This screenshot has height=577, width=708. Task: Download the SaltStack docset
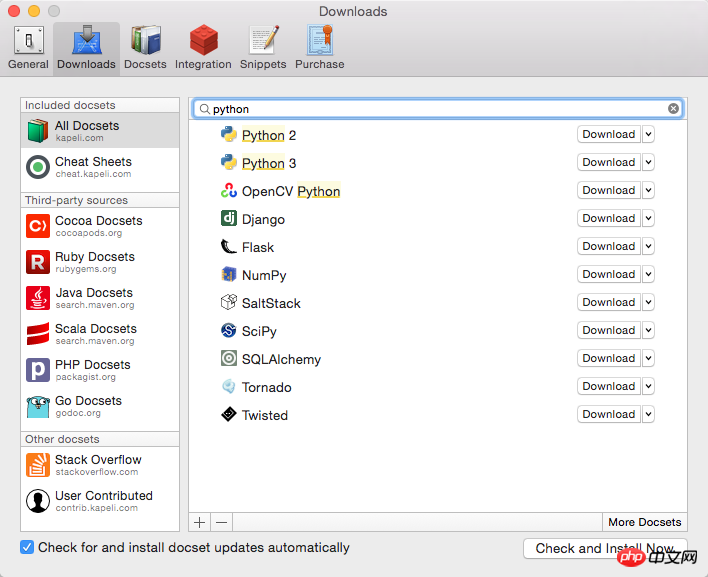point(609,302)
